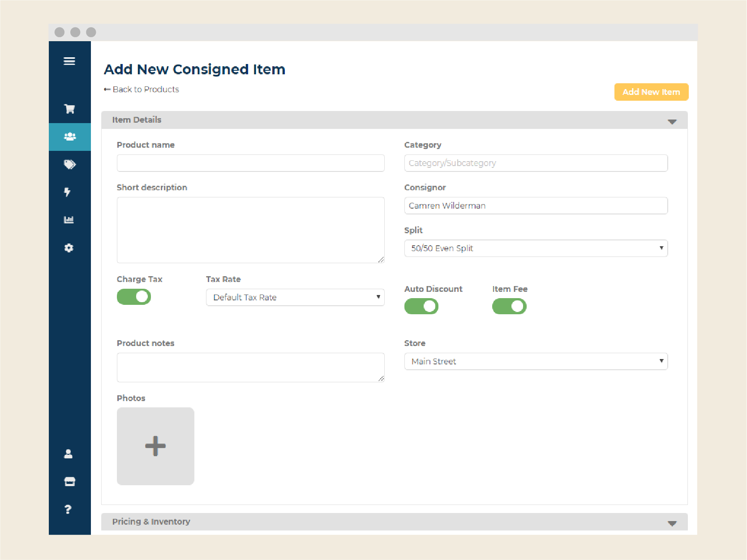Screen dimensions: 747x560
Task: Go back to Products link
Action: (x=142, y=90)
